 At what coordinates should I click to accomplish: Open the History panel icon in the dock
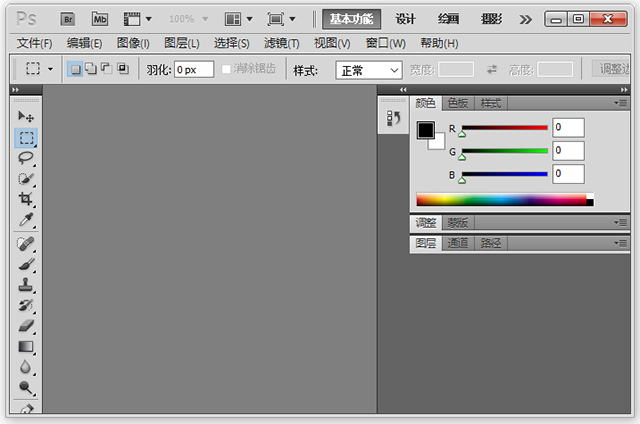pos(393,120)
